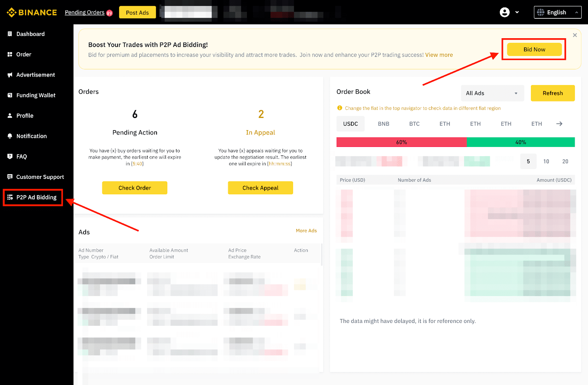This screenshot has height=385, width=588.
Task: Switch to the 20 rows view
Action: (565, 161)
